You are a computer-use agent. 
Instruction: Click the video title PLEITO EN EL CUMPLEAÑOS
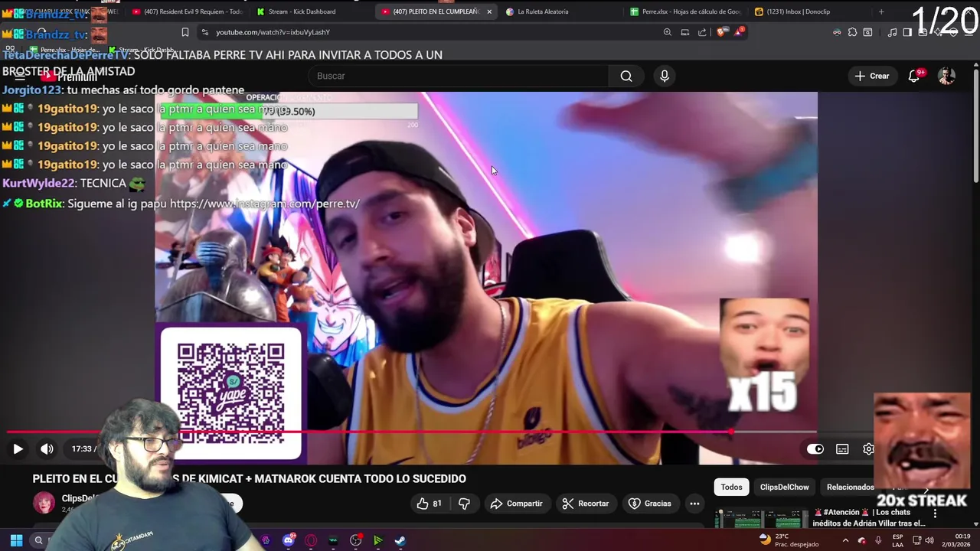coord(250,478)
